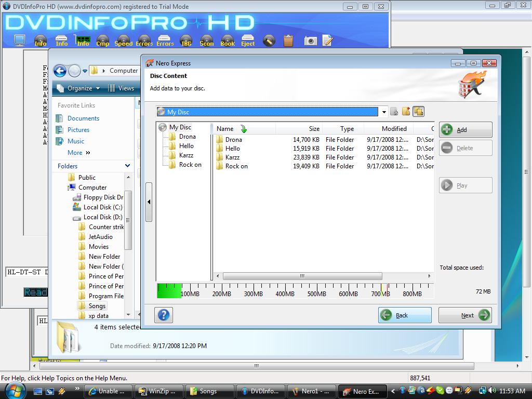The image size is (532, 399).
Task: Click the monitor icon in DVDInfoPro toolbar
Action: pyautogui.click(x=20, y=41)
